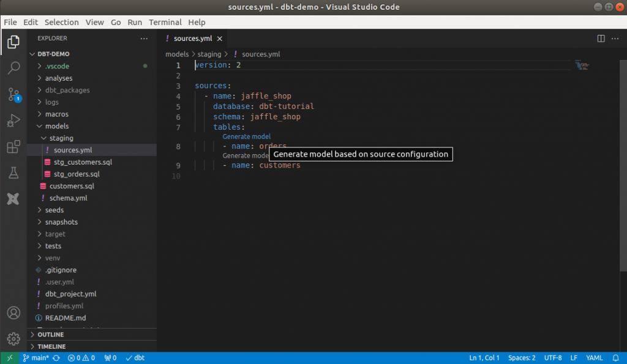Click the dbt status checkmark item
The width and height of the screenshot is (627, 364).
(135, 358)
